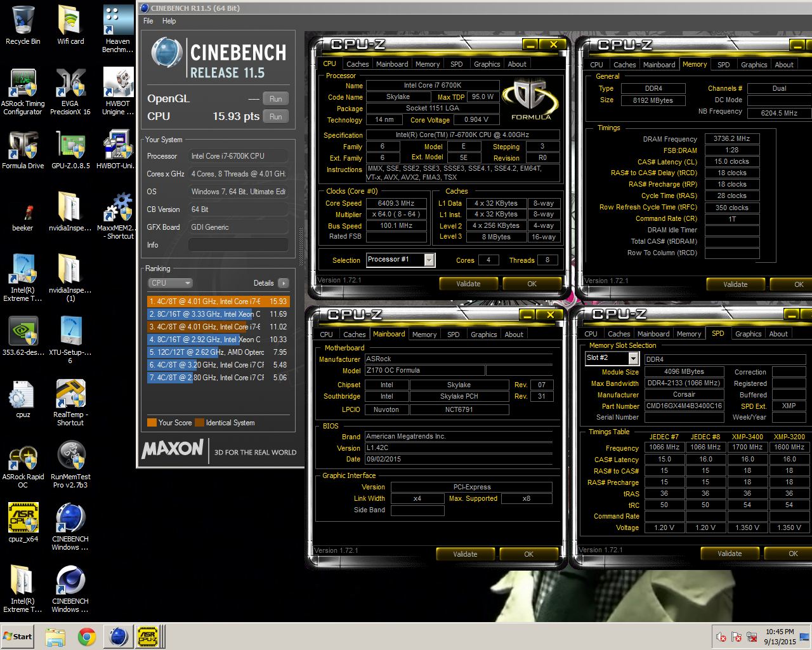Click Validate in CPU-Z CPU window

coord(468,284)
